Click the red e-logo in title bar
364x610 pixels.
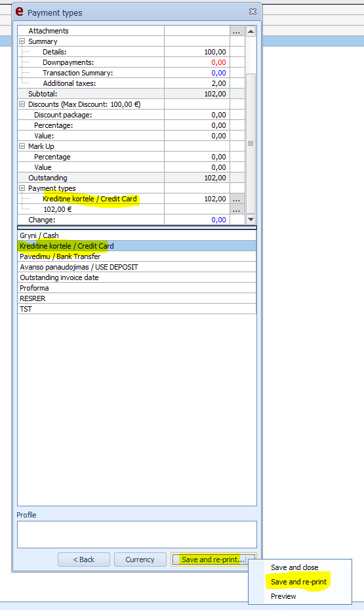tap(20, 12)
